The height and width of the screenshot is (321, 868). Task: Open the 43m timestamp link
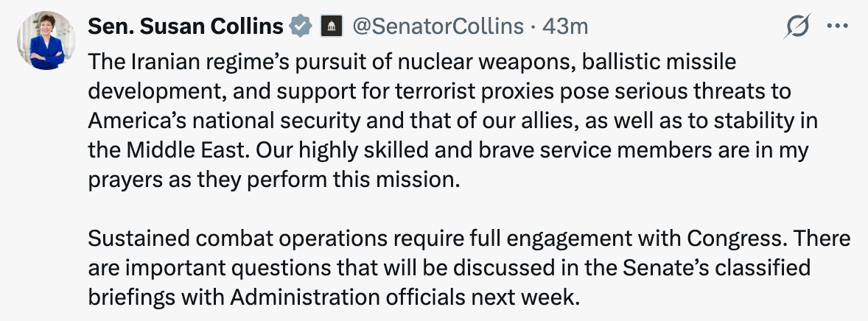pyautogui.click(x=565, y=27)
